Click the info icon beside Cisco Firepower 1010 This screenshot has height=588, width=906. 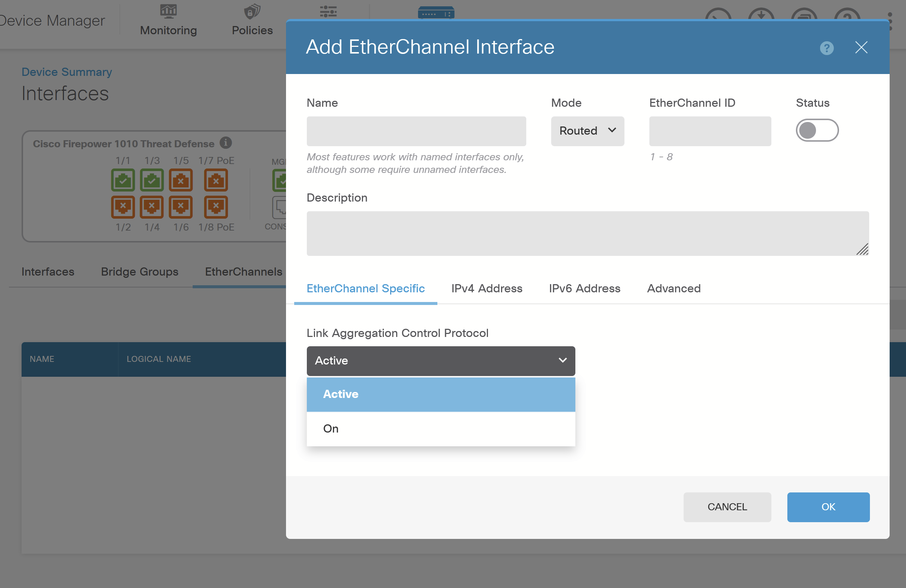tap(226, 144)
